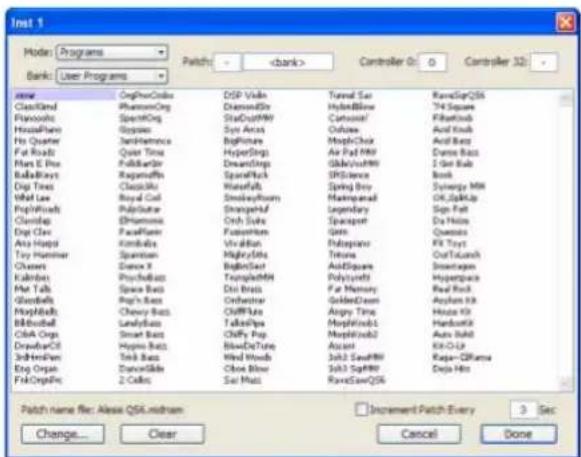Screen dimensions: 581x457
Task: Click the Patch number field
Action: tap(227, 62)
